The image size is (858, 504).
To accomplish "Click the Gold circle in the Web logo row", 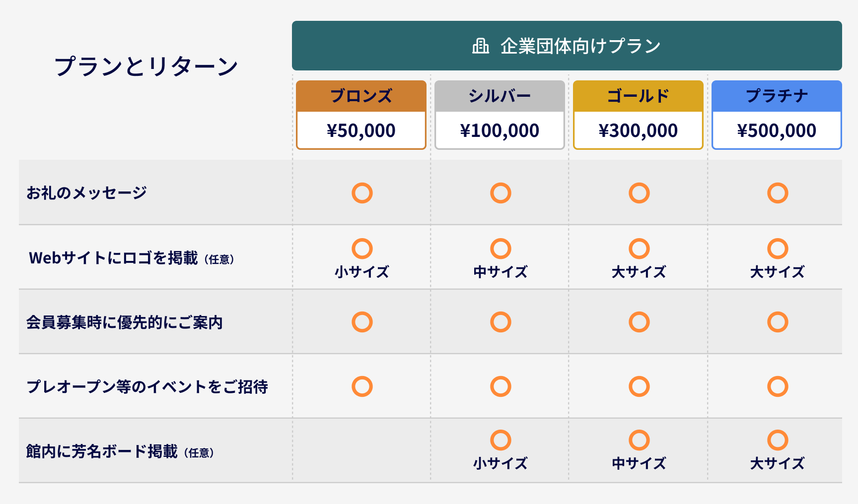I will pyautogui.click(x=639, y=249).
